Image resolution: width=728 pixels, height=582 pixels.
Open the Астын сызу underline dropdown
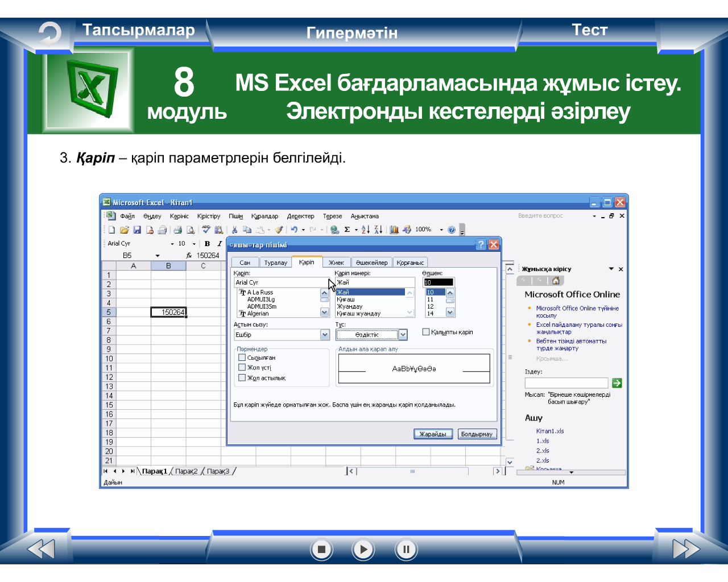click(325, 335)
